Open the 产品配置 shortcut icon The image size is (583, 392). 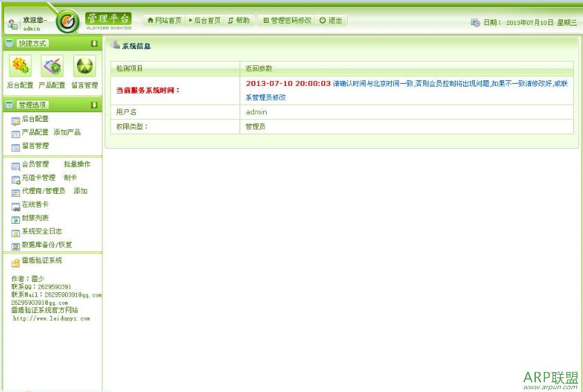coord(52,66)
